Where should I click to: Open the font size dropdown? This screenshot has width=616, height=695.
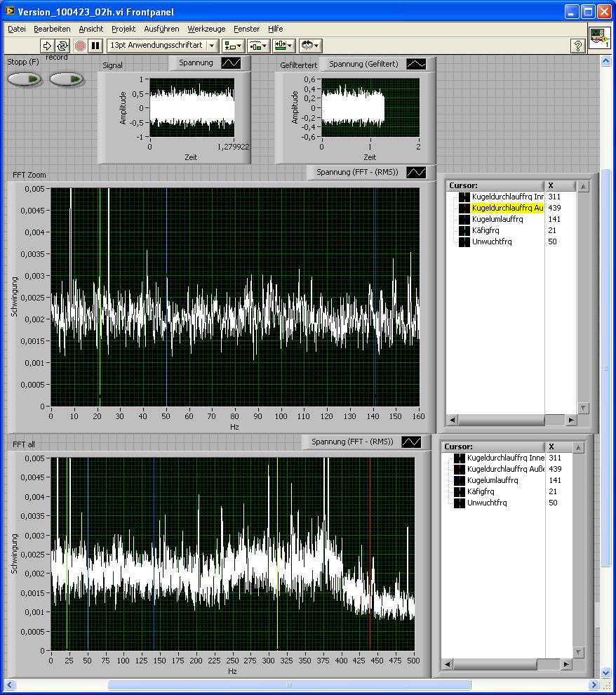point(162,46)
